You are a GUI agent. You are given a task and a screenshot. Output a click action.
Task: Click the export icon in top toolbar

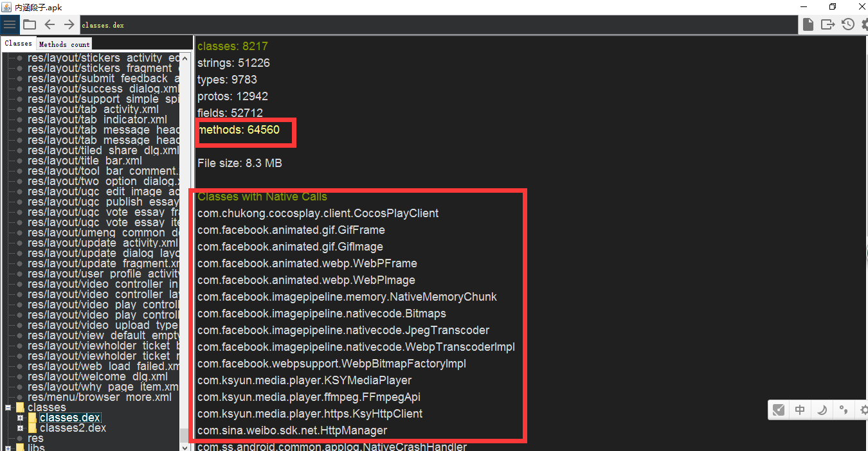point(827,24)
